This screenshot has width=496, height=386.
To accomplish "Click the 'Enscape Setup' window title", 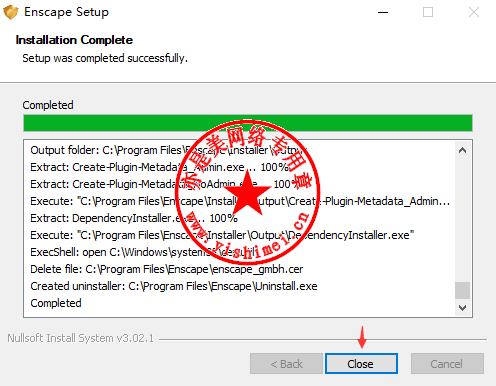I will point(66,12).
